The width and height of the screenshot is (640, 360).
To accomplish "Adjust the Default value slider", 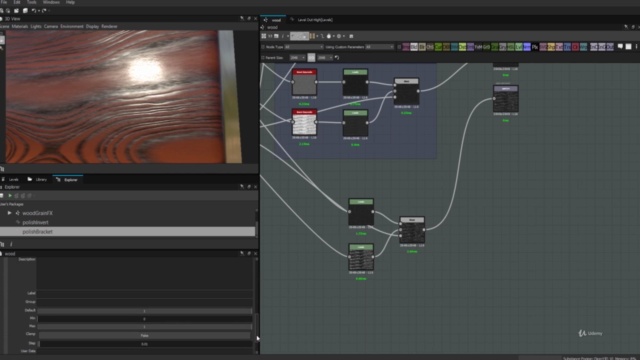I will click(144, 311).
